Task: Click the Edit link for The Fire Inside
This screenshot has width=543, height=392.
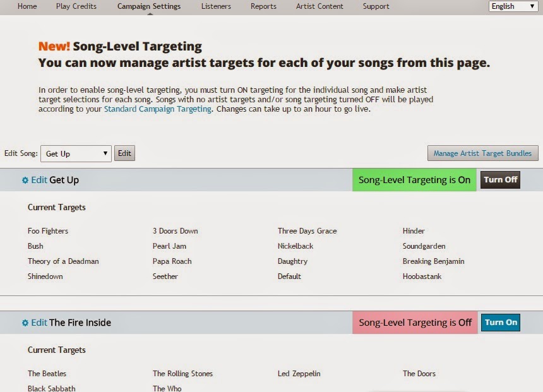Action: click(x=39, y=323)
